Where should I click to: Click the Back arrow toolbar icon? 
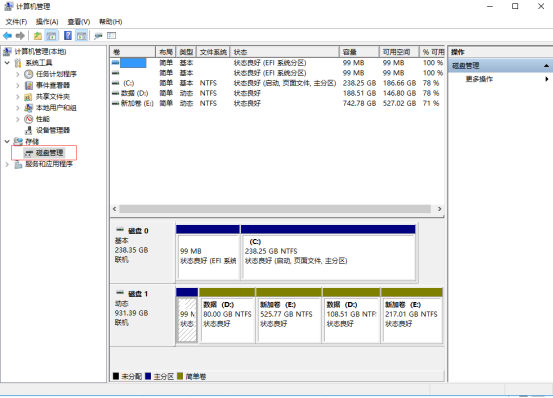coord(7,36)
